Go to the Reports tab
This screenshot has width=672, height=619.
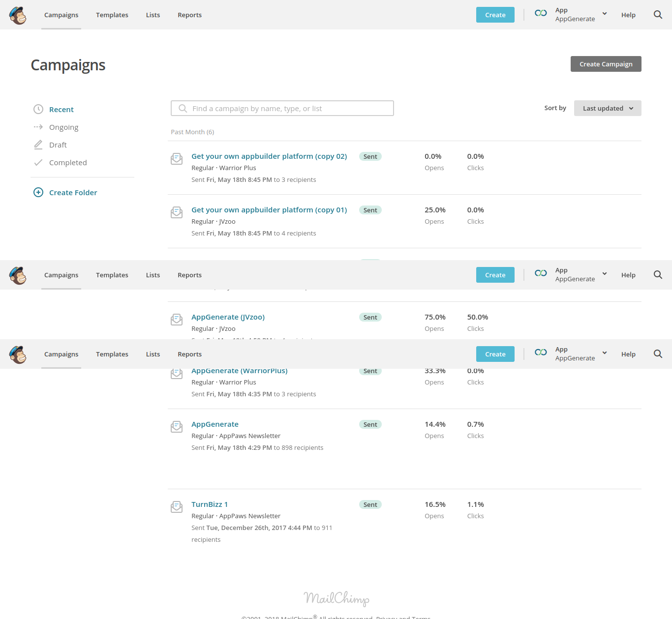[x=190, y=15]
